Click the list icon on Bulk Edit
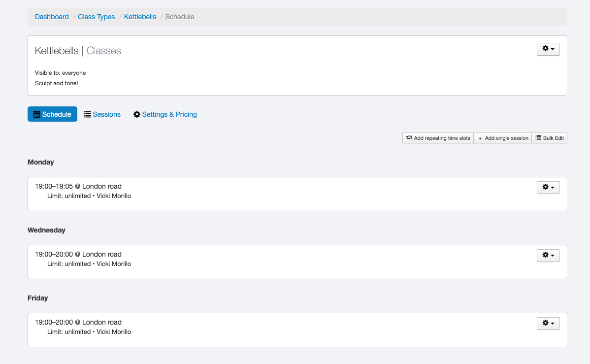Viewport: 590px width, 364px height. tap(538, 138)
